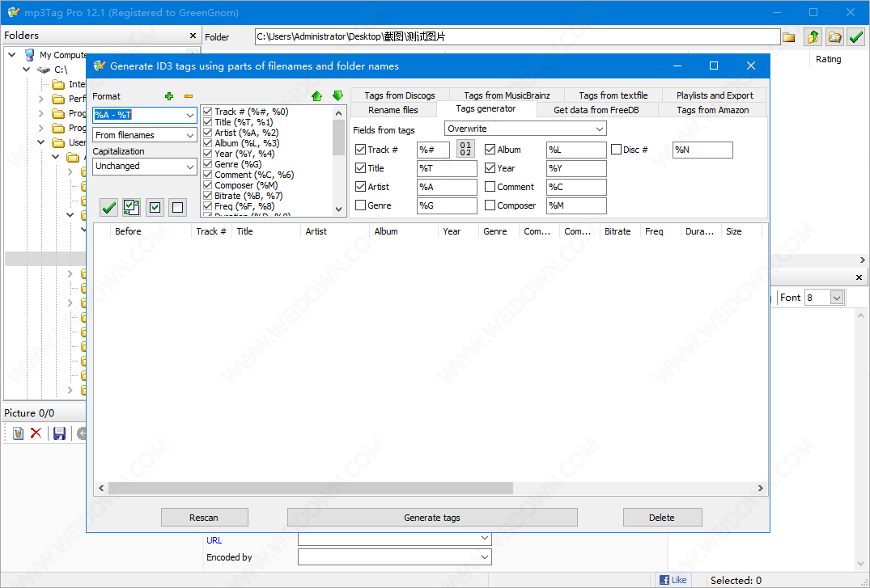870x588 pixels.
Task: Click the Facebook Like button in the status bar
Action: pos(673,580)
